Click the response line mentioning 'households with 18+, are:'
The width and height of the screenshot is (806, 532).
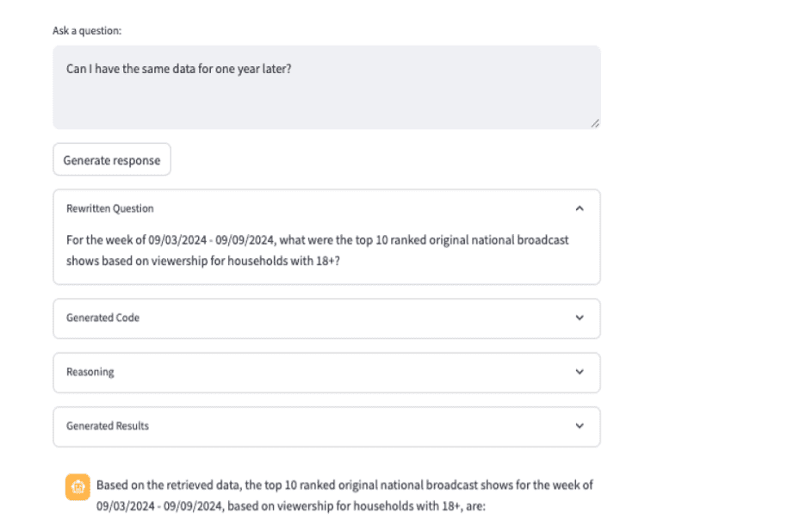tap(291, 506)
